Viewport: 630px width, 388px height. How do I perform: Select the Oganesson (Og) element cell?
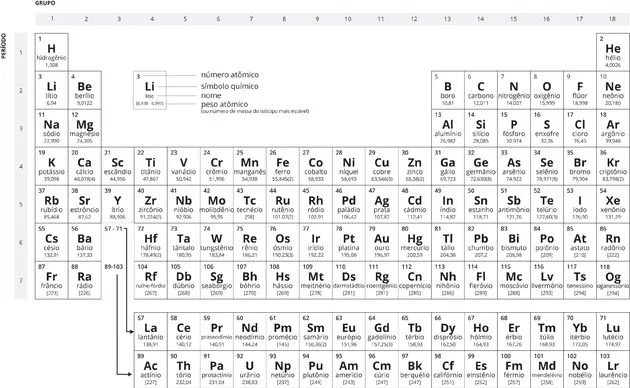pos(613,280)
